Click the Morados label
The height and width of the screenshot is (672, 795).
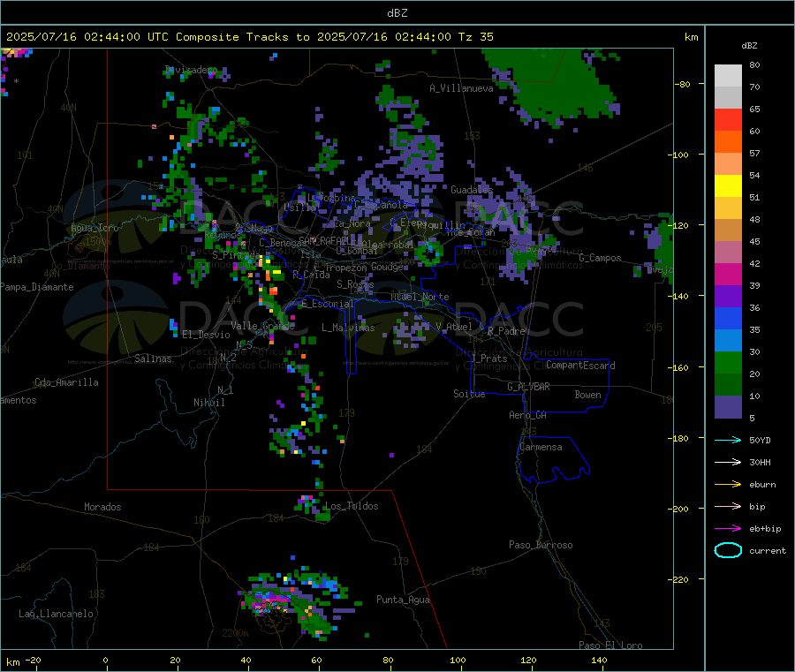(x=102, y=507)
